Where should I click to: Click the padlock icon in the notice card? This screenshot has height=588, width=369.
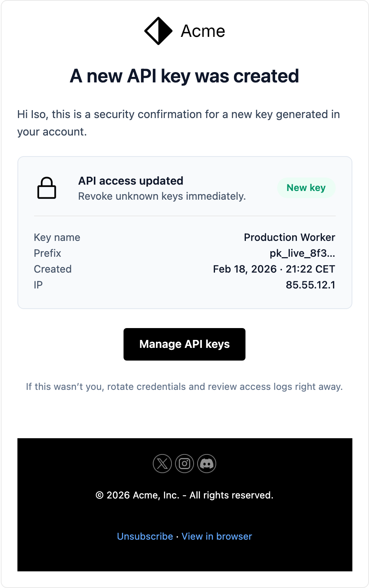tap(47, 188)
